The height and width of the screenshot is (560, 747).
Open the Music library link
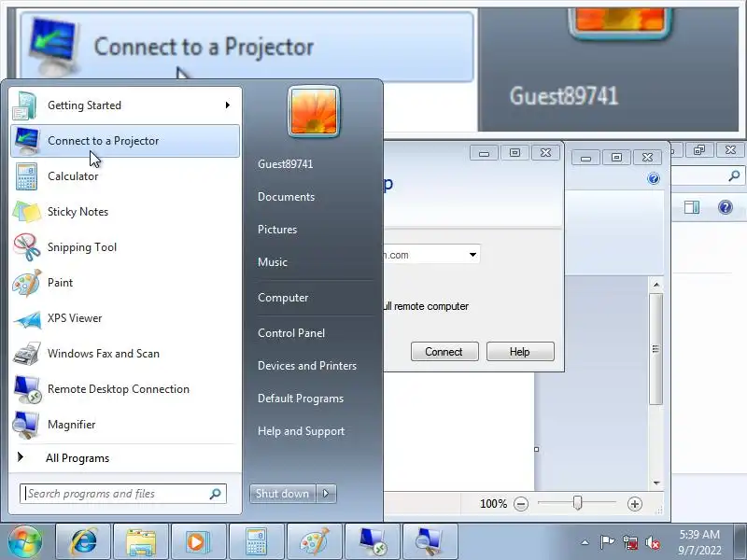point(273,262)
